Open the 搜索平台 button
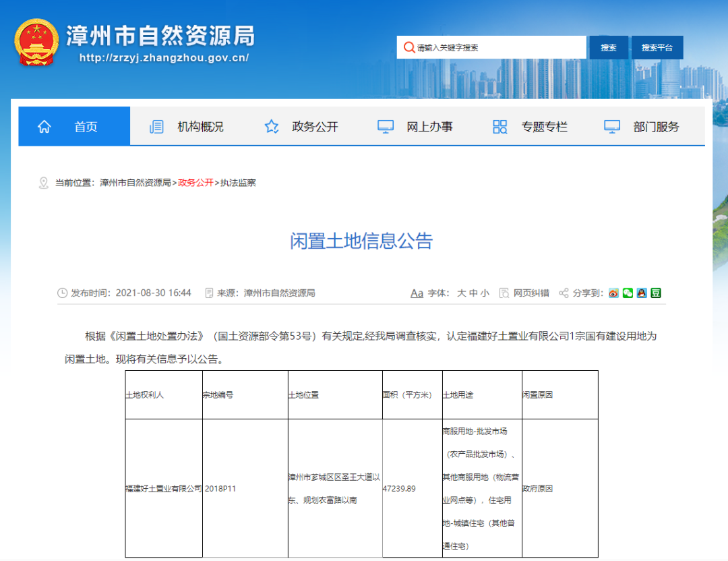The height and width of the screenshot is (561, 728). click(657, 48)
